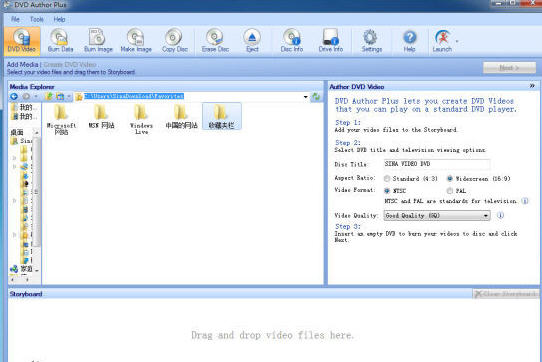Open the Help menu

[59, 19]
